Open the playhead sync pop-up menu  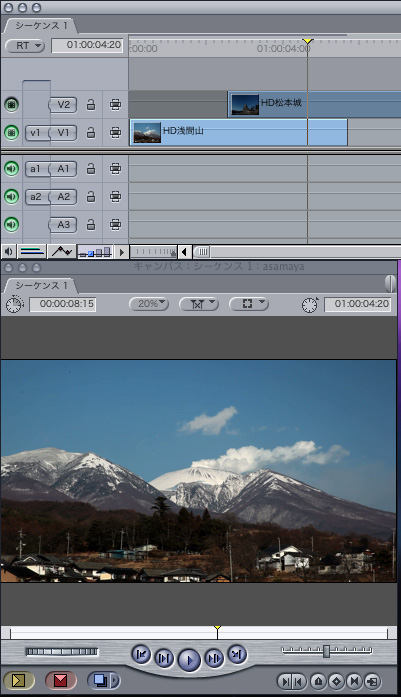[199, 304]
